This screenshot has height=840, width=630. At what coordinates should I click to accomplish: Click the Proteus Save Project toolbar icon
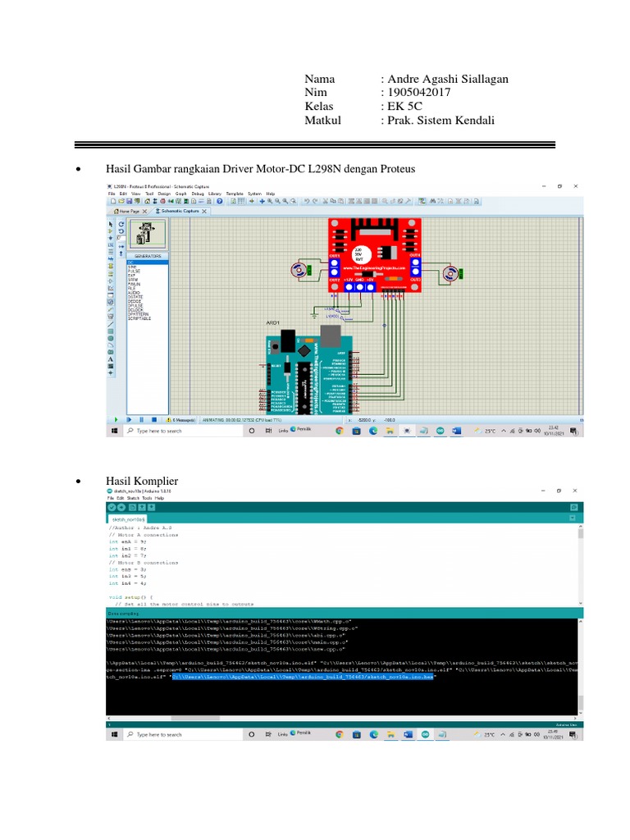click(129, 202)
